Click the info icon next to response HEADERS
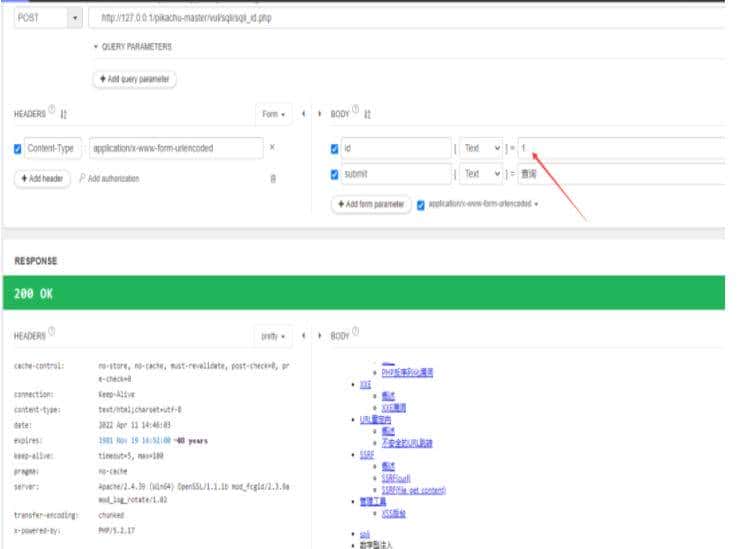 (x=52, y=331)
